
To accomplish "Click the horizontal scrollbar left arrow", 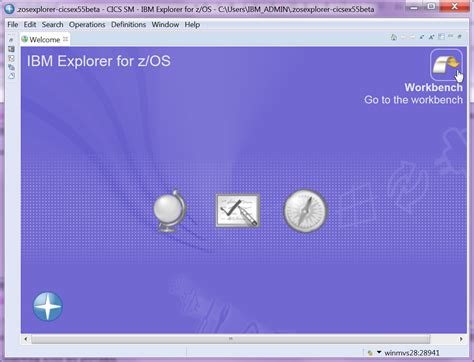I will (x=26, y=339).
